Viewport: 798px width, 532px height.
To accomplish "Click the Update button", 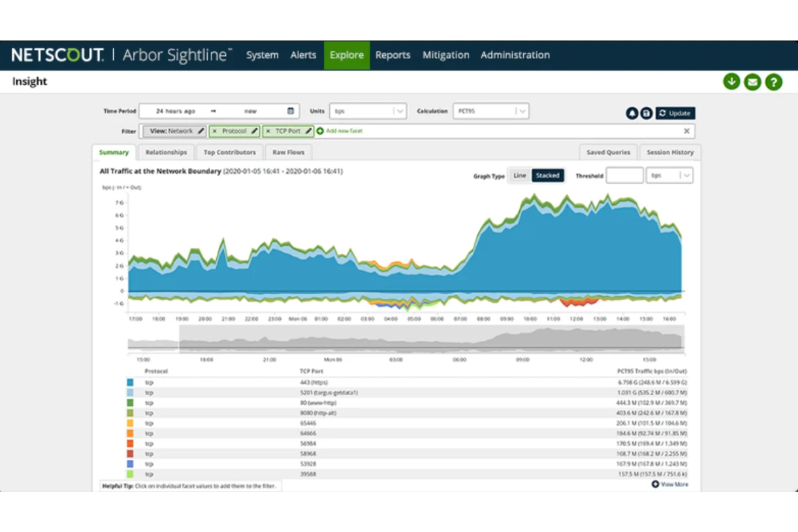I will click(x=675, y=113).
